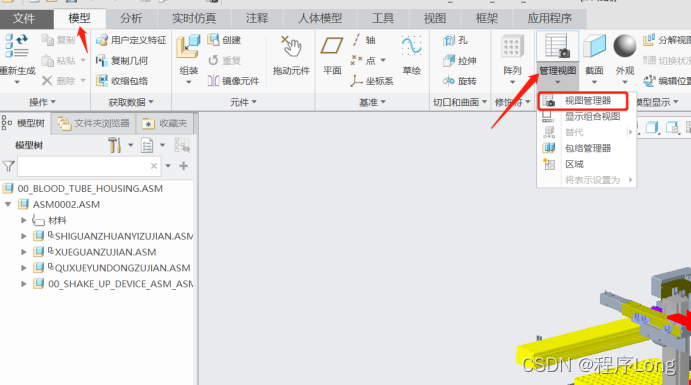Click Edit Position (编辑位置) icon

(x=649, y=81)
